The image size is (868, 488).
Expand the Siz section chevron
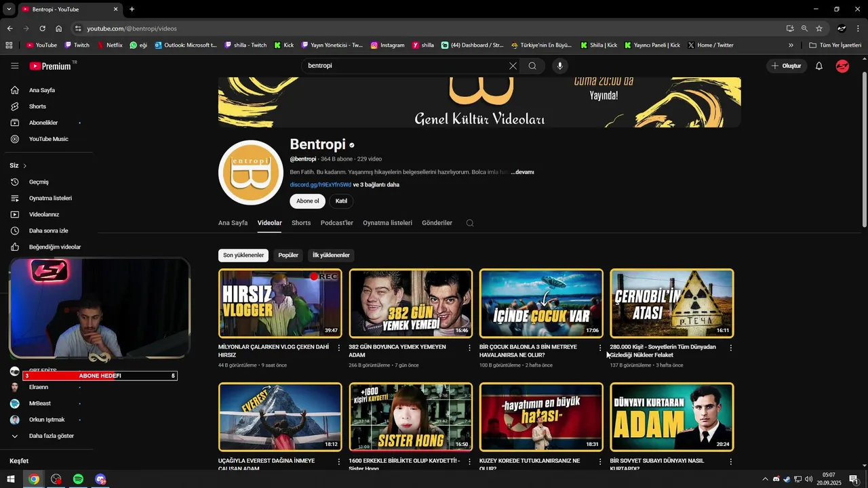tap(25, 166)
